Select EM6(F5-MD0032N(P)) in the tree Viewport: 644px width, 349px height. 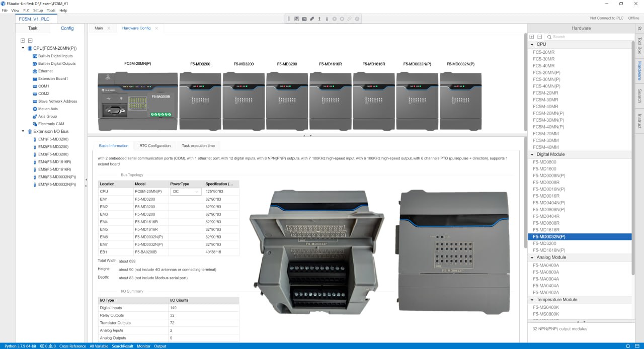[x=57, y=177]
